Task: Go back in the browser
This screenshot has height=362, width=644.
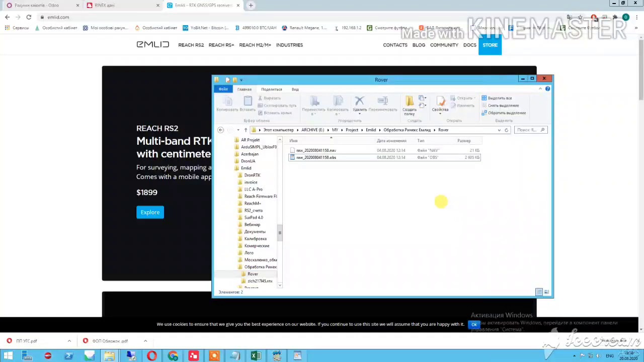Action: pos(7,17)
